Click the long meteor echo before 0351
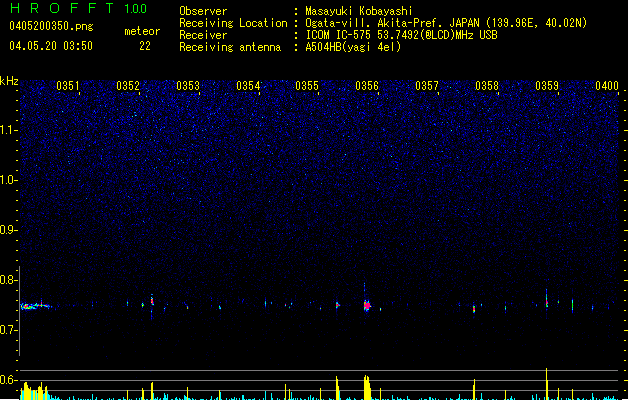The image size is (629, 400). coord(36,306)
